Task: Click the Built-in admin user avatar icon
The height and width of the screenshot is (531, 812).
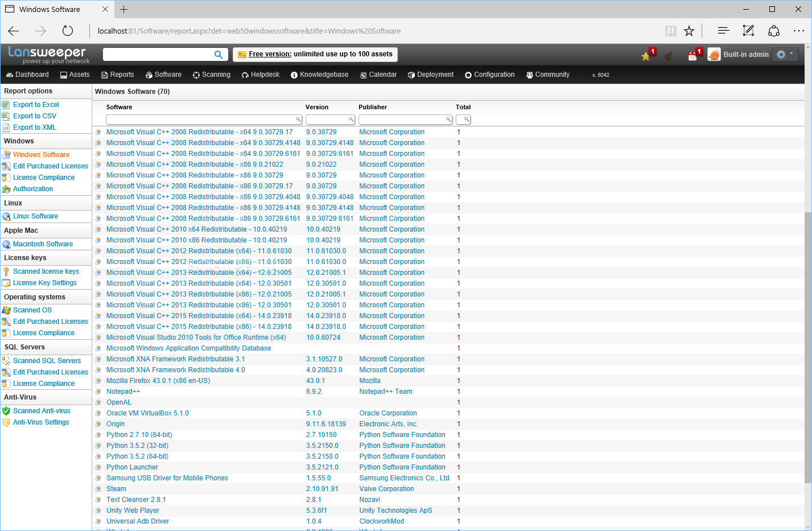Action: tap(714, 55)
